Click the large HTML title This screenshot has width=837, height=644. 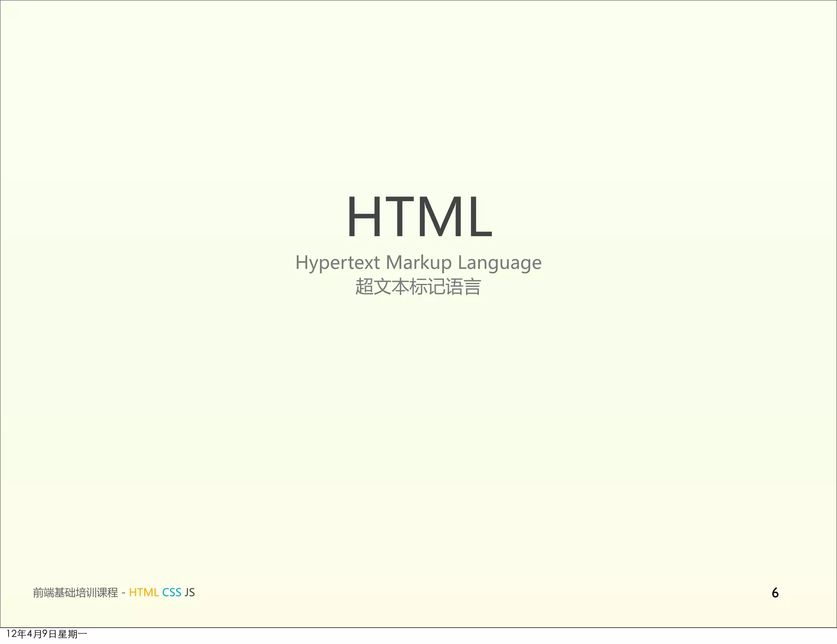point(419,216)
